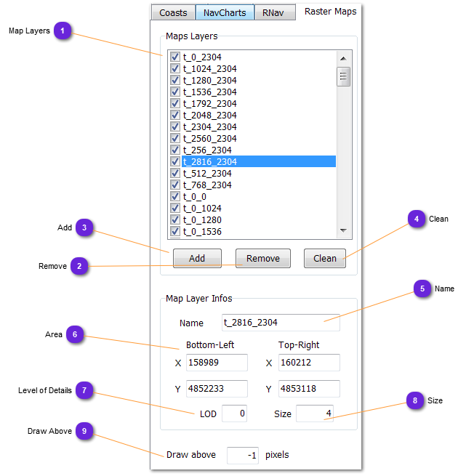This screenshot has width=466, height=476.
Task: Click callout badge 2 next to Remove
Action: point(79,266)
